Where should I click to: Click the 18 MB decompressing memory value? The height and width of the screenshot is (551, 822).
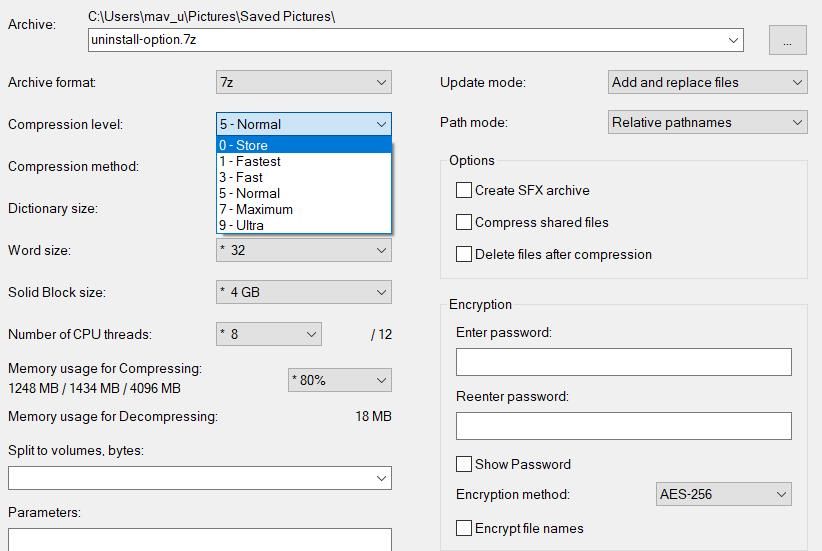[x=373, y=416]
